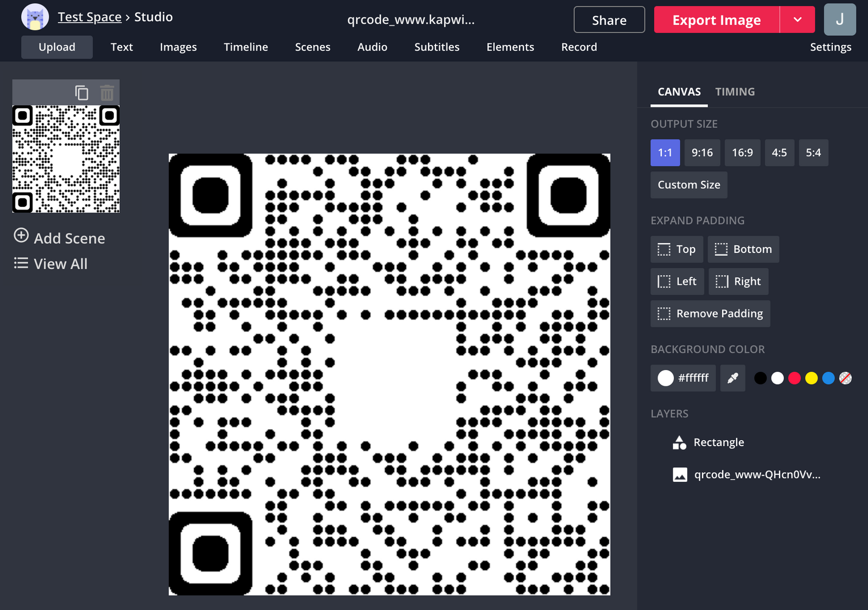This screenshot has width=868, height=610.
Task: Switch to the Timing tab
Action: (735, 92)
